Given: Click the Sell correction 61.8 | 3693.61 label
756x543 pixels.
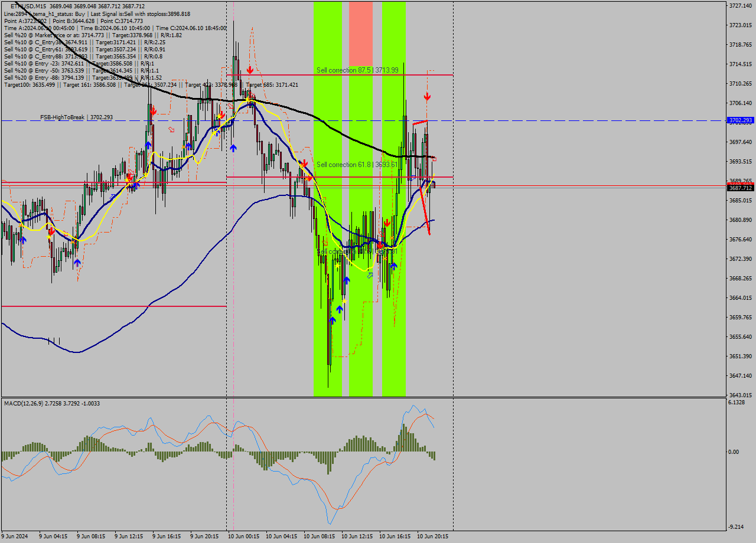Looking at the screenshot, I should point(356,165).
